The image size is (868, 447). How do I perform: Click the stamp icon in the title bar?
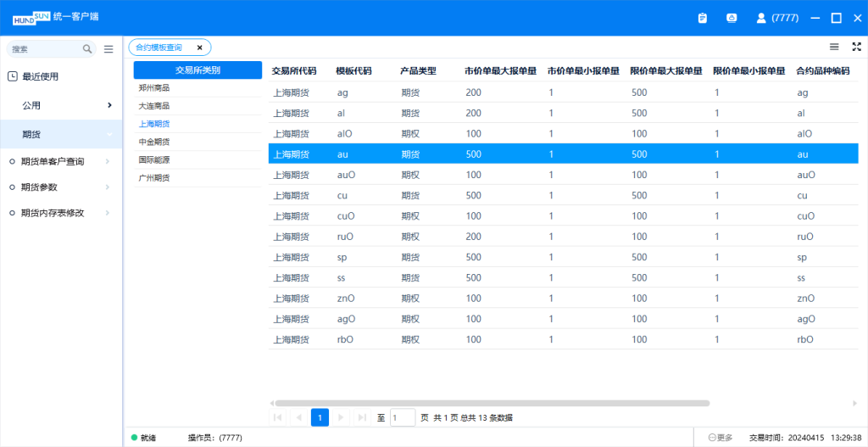(x=732, y=18)
